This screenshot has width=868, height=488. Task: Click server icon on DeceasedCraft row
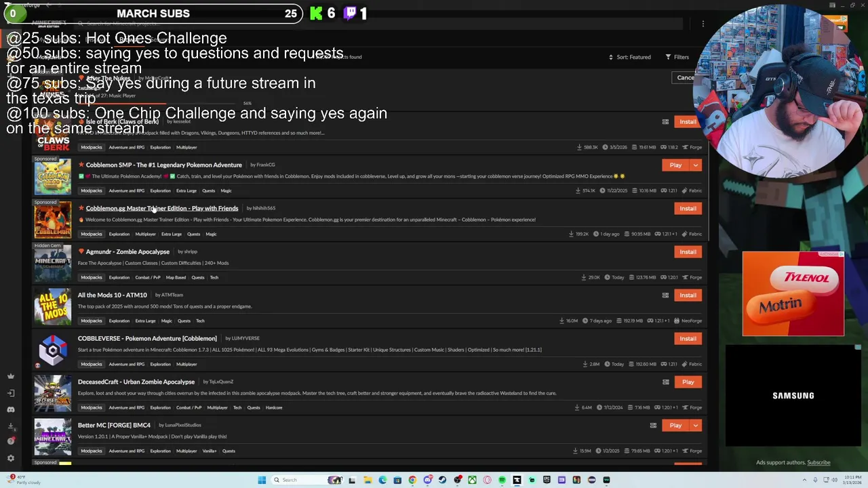point(665,382)
